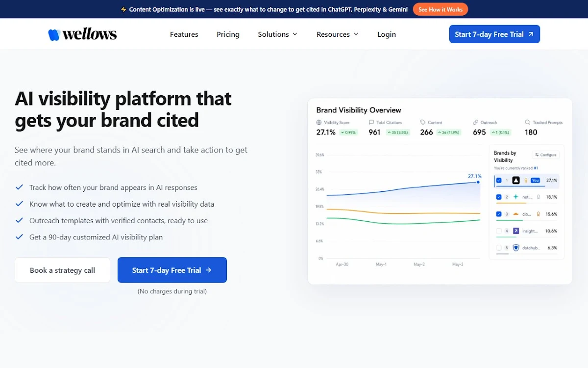
Task: Click the blue 'You' badge in row 1
Action: tap(535, 180)
